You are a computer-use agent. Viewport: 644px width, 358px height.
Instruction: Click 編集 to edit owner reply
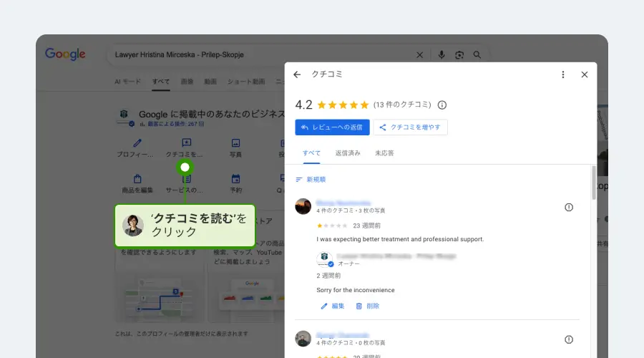(332, 306)
